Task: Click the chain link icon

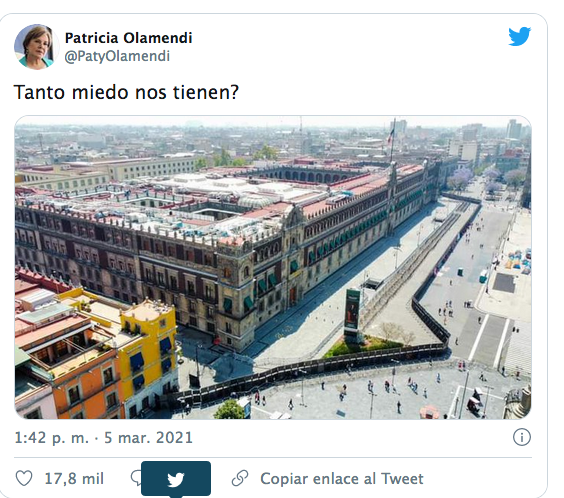Action: click(240, 479)
